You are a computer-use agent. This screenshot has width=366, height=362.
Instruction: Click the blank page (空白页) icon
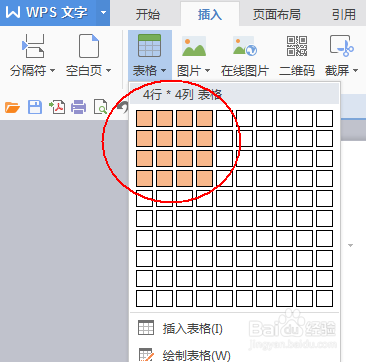(89, 46)
